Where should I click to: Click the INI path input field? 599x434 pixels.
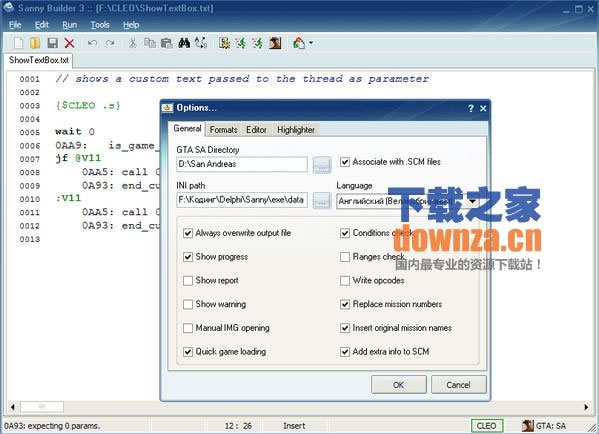point(242,200)
